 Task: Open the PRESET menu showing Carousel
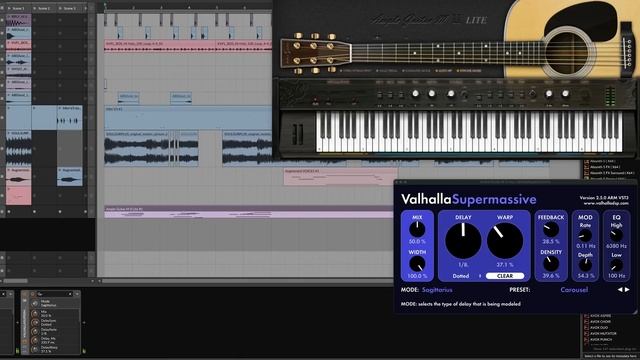[574, 290]
